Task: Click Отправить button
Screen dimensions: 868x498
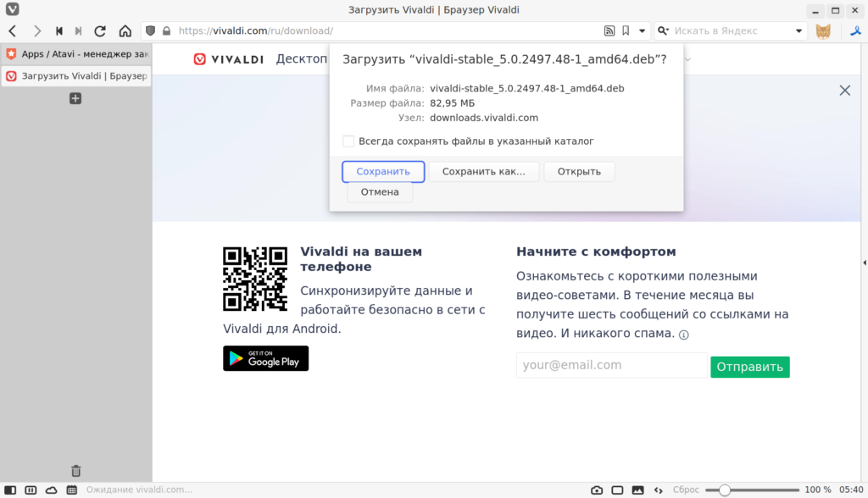Action: click(750, 367)
